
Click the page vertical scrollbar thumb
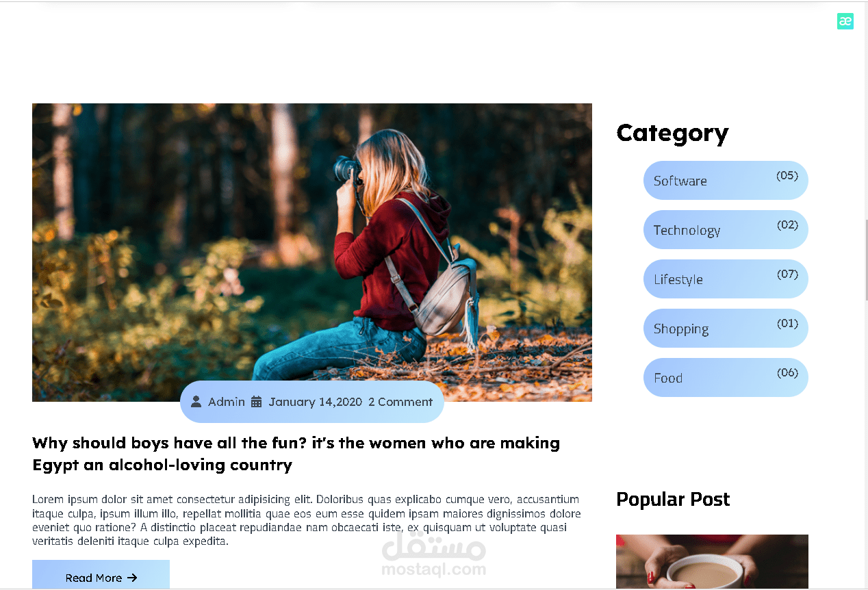pyautogui.click(x=866, y=260)
